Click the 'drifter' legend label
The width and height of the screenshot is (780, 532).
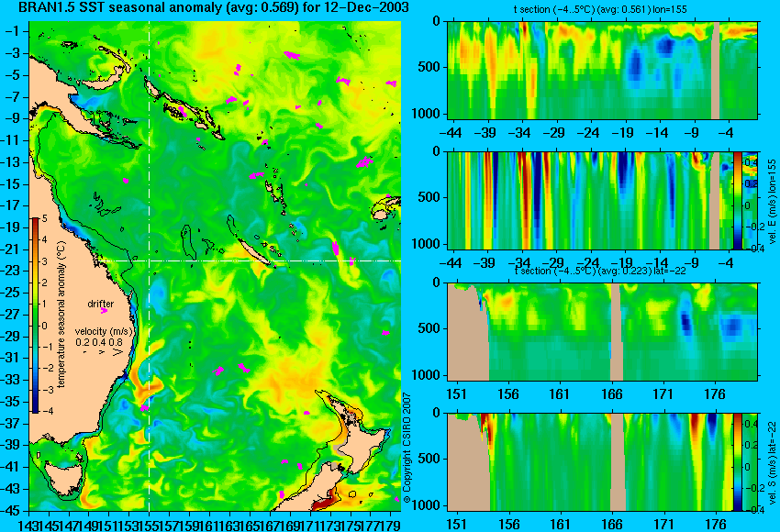(x=101, y=304)
